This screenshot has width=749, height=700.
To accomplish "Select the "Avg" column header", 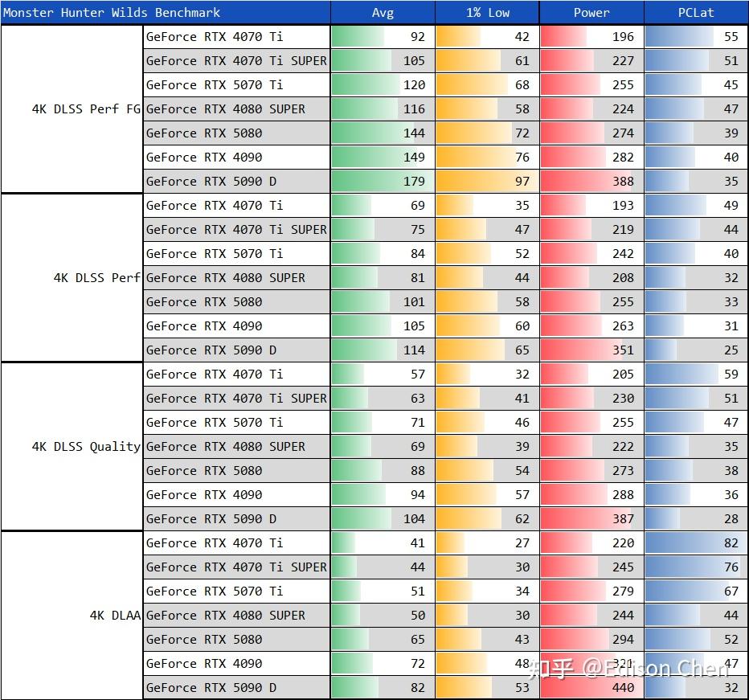I will coord(383,12).
